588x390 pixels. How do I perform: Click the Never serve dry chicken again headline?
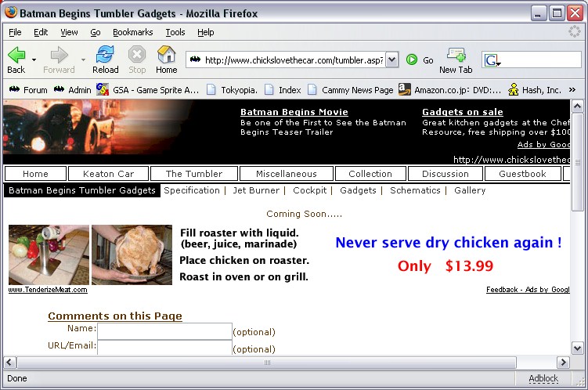[449, 243]
